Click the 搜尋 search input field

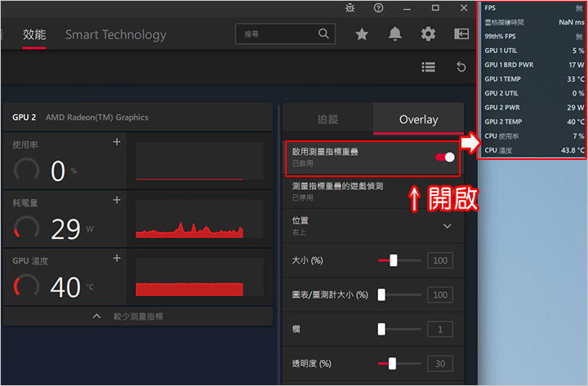coord(285,33)
